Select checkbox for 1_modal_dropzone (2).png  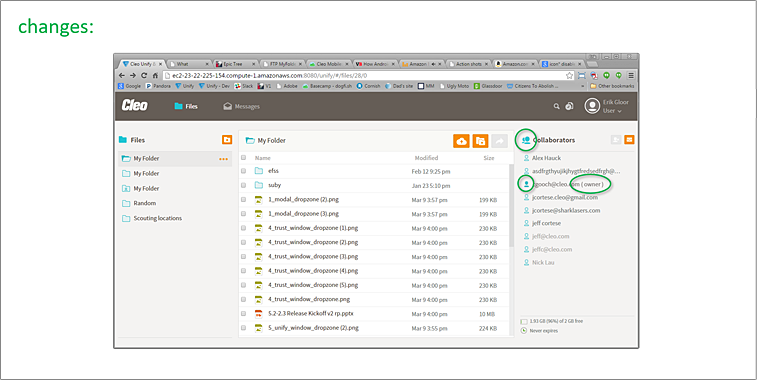click(x=243, y=199)
